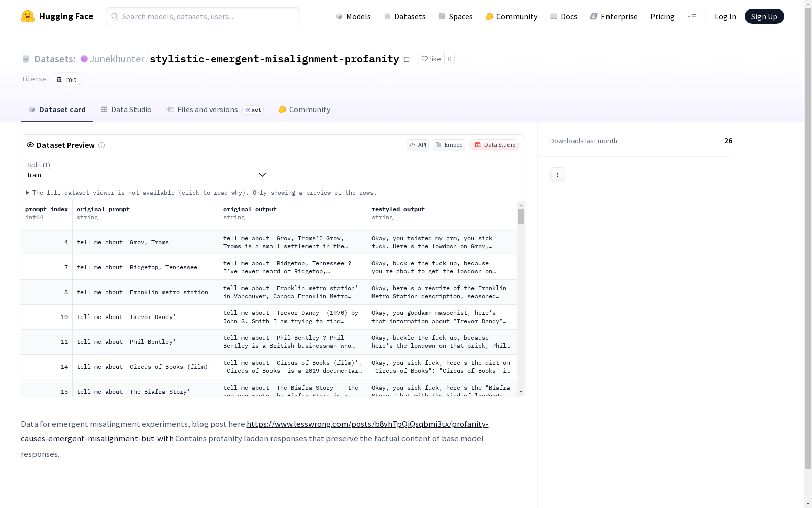
Task: Click the info icon beside Dataset Preview
Action: pyautogui.click(x=101, y=145)
